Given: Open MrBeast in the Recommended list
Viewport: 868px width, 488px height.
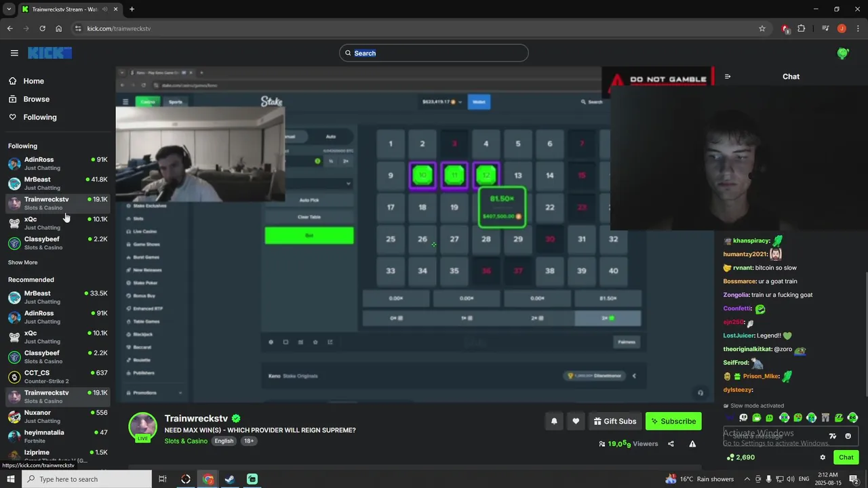Looking at the screenshot, I should click(58, 297).
